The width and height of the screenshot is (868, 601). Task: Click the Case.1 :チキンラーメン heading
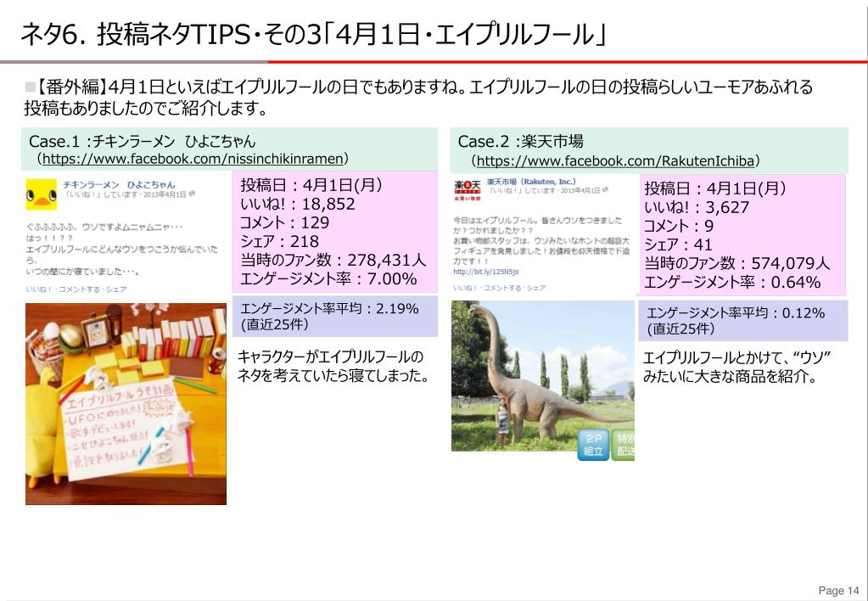click(143, 141)
